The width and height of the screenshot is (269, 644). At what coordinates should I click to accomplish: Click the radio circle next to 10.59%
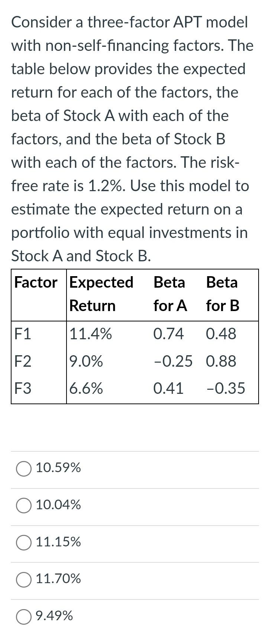23,468
